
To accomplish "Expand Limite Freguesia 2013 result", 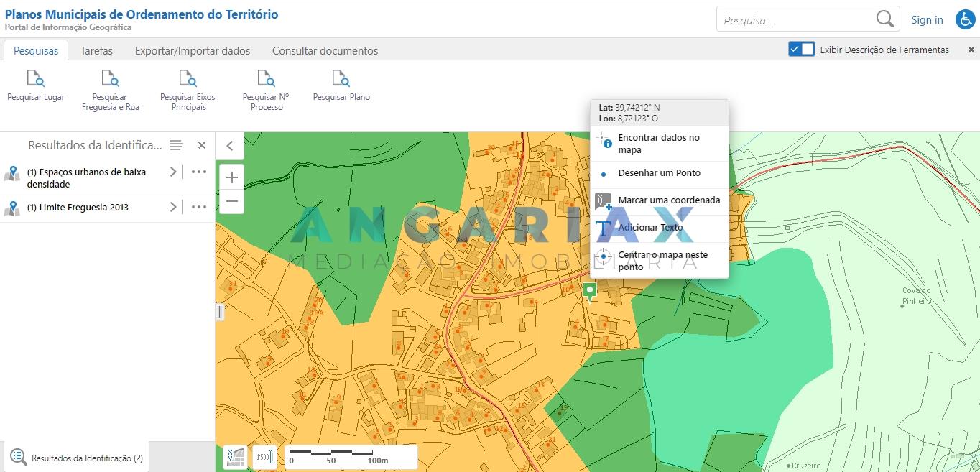I will pos(172,207).
